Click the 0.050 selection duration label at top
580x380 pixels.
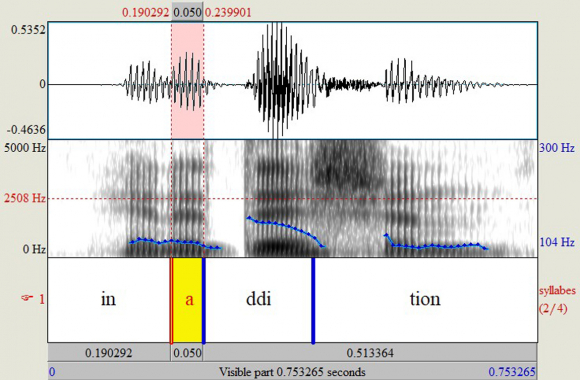[x=188, y=13]
